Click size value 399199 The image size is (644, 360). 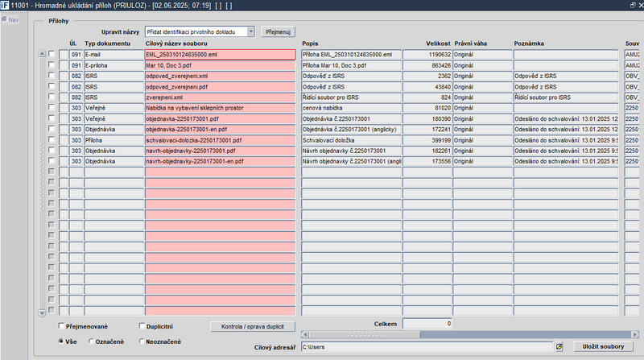(x=427, y=140)
